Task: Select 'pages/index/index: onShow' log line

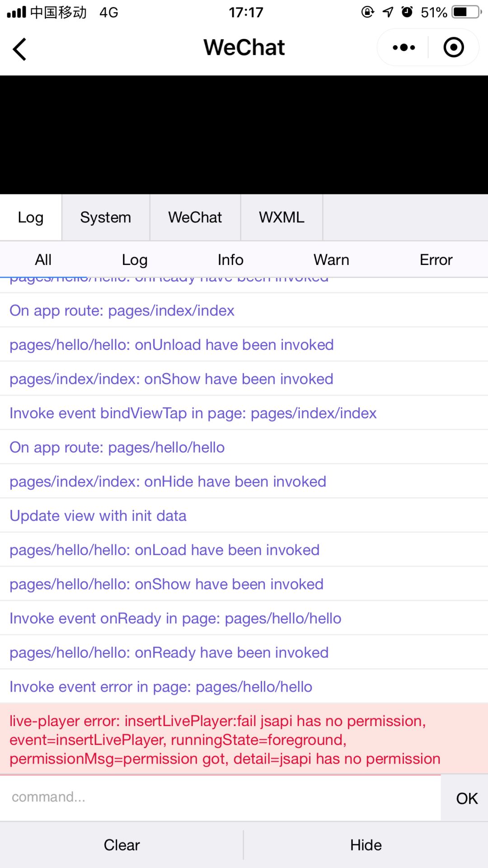Action: click(x=244, y=379)
